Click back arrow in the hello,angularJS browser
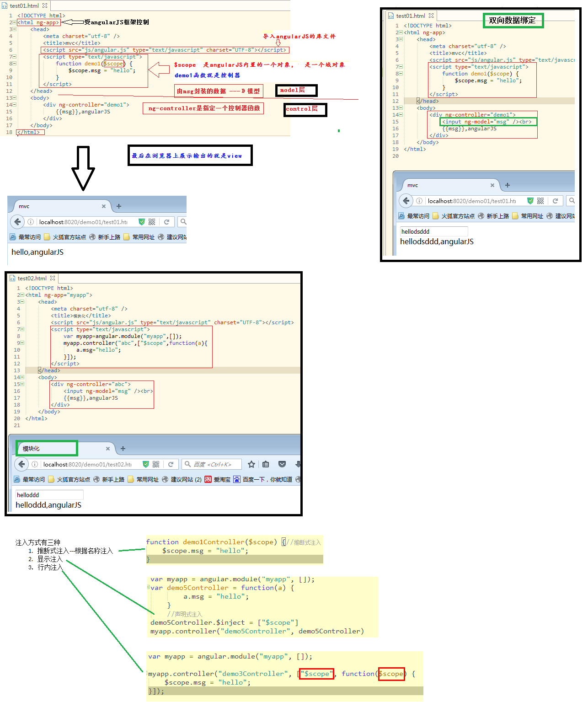588x702 pixels. [17, 222]
